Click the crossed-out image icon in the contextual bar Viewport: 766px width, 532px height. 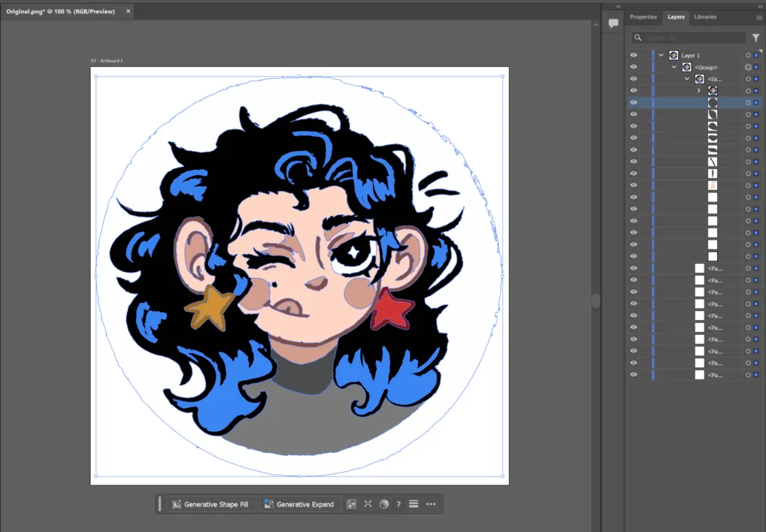coord(351,504)
